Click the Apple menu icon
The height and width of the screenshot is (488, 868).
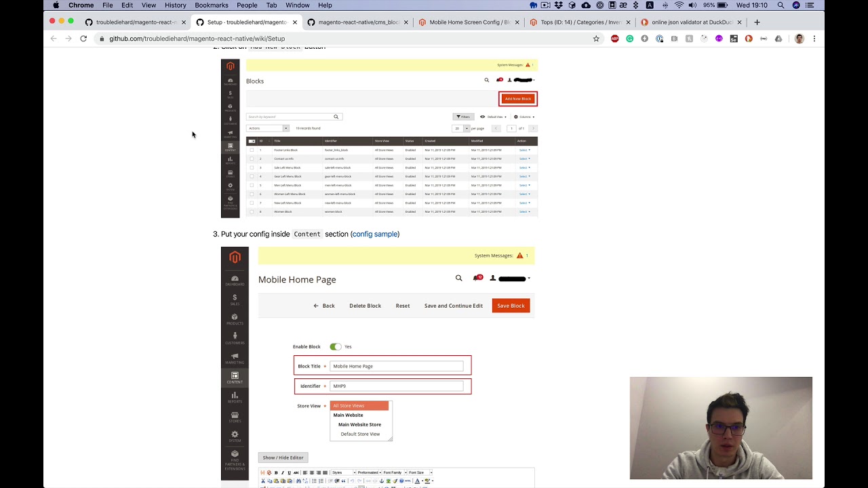tap(56, 5)
